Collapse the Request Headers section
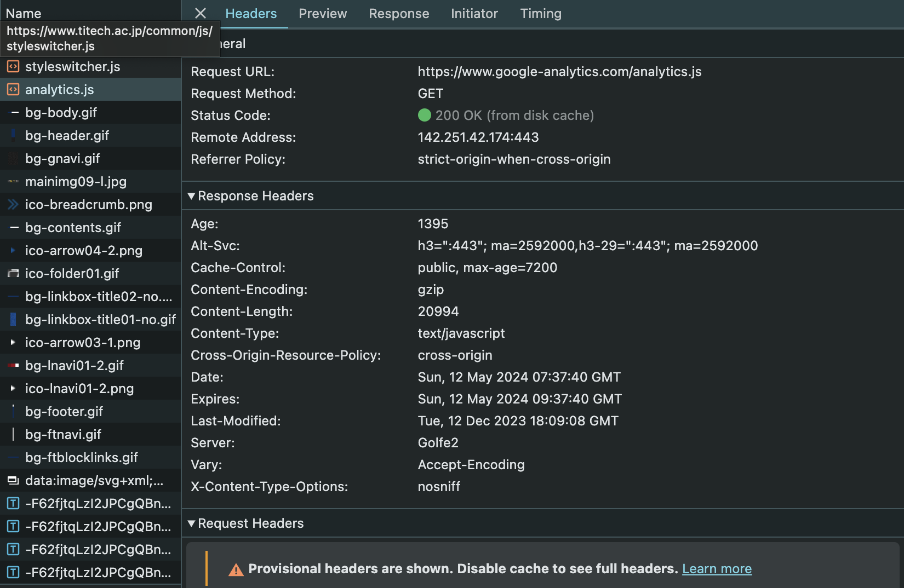 pyautogui.click(x=191, y=523)
